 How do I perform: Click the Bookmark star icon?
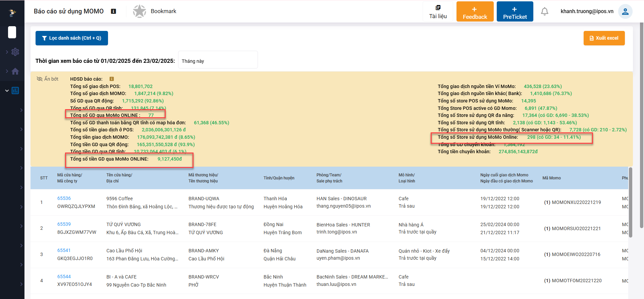point(140,11)
